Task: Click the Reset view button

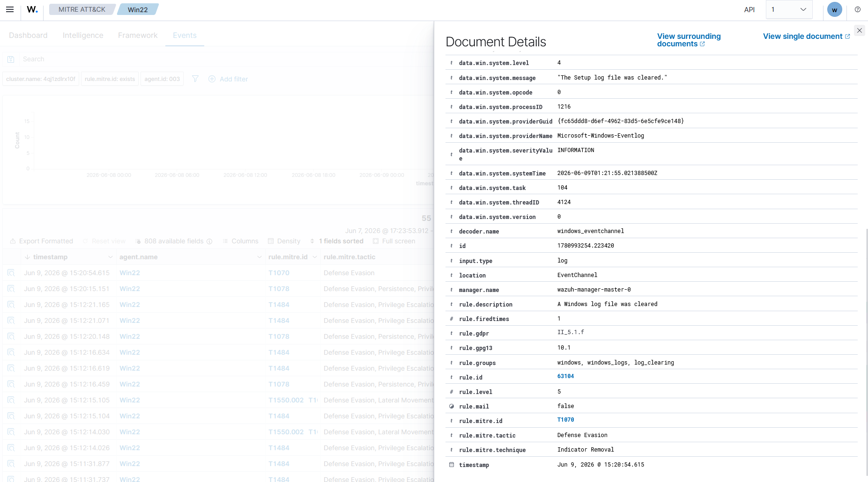Action: pos(104,241)
